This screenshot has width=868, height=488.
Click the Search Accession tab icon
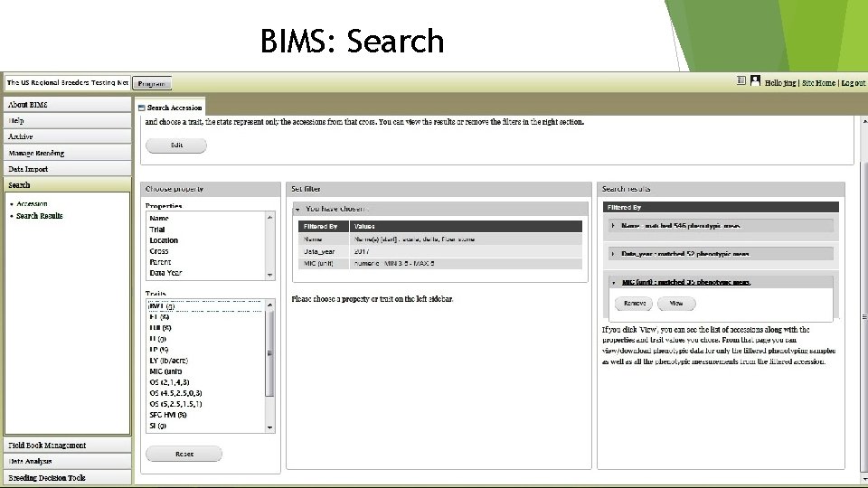tap(141, 108)
